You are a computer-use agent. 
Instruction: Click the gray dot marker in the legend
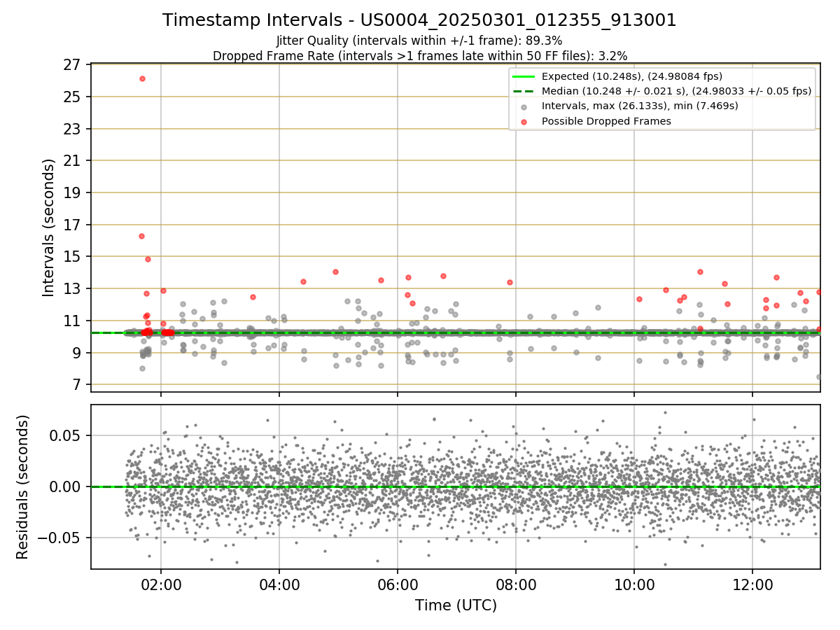click(525, 106)
